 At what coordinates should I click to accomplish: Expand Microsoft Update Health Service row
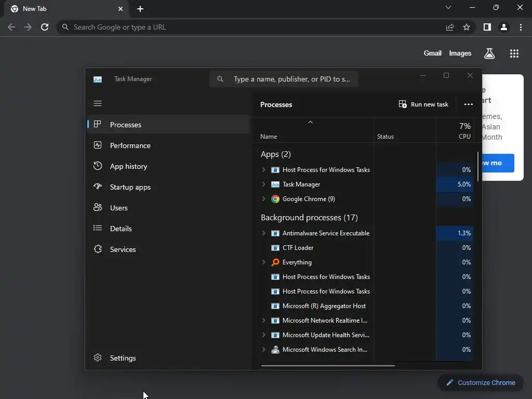click(x=263, y=335)
